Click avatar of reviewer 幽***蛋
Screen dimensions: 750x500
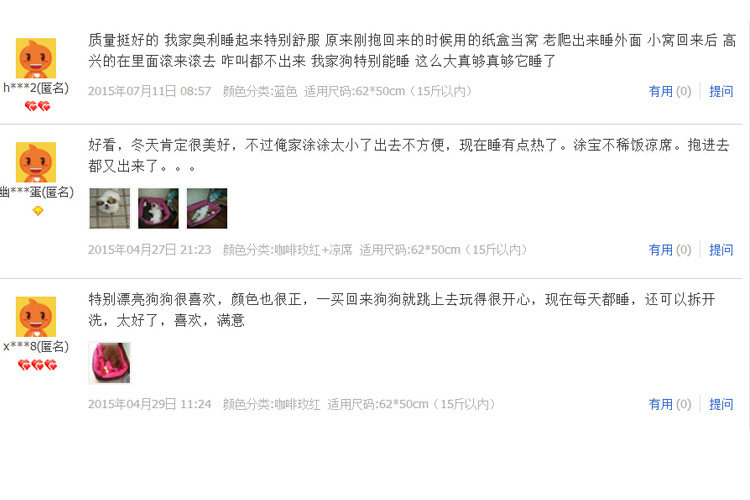tap(36, 162)
